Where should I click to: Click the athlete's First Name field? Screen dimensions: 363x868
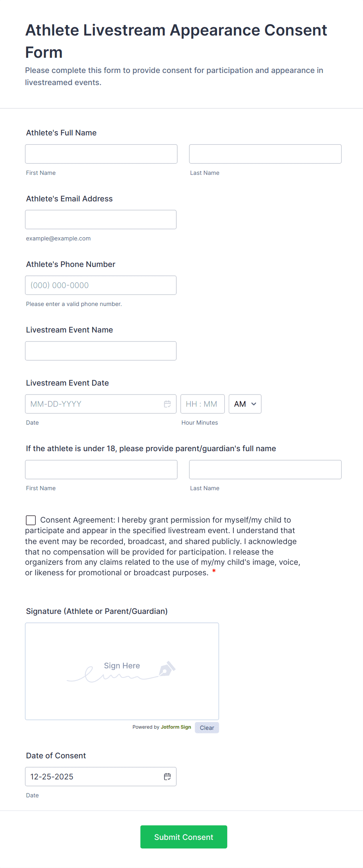pyautogui.click(x=101, y=154)
